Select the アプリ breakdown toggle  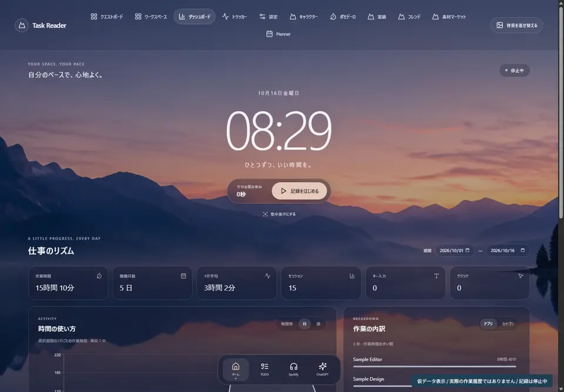pyautogui.click(x=488, y=324)
